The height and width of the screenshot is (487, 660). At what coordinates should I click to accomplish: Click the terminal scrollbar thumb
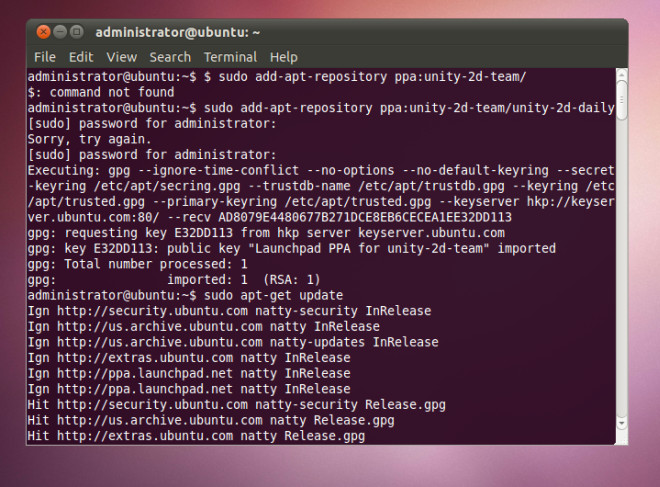pos(622,101)
